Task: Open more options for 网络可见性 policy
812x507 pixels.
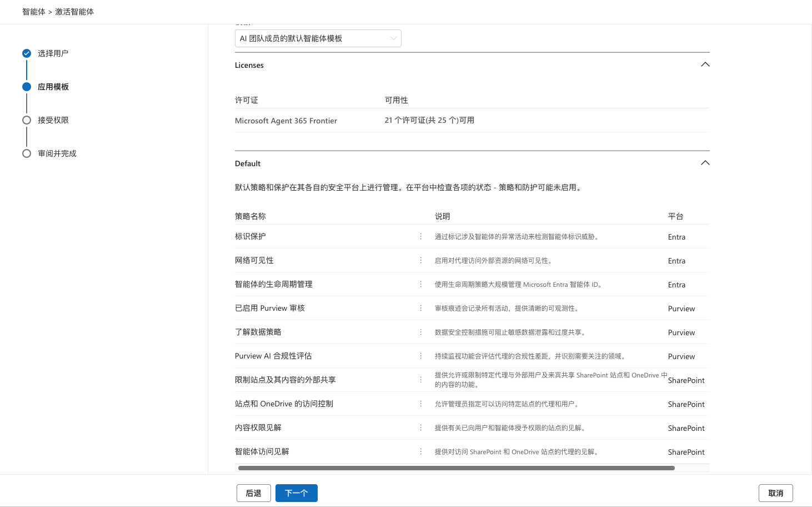Action: tap(420, 260)
